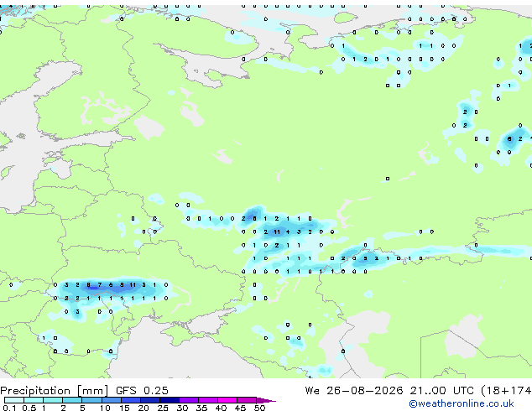Click the legend swatch between 30 and 35
The height and width of the screenshot is (411, 532).
(189, 400)
